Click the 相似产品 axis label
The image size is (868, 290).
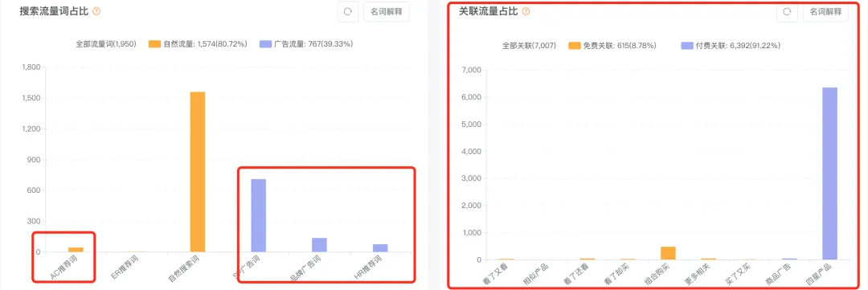point(537,275)
